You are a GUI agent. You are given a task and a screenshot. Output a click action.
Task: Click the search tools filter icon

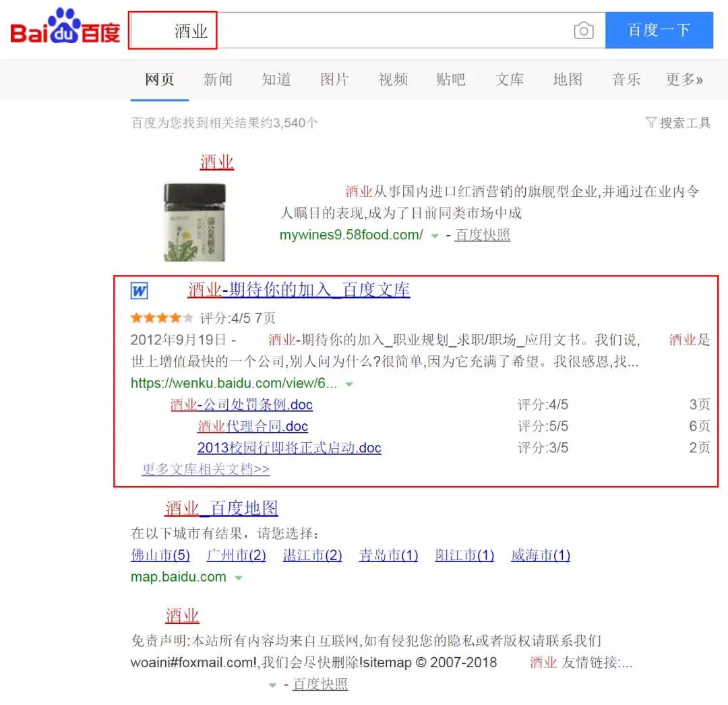pyautogui.click(x=650, y=123)
